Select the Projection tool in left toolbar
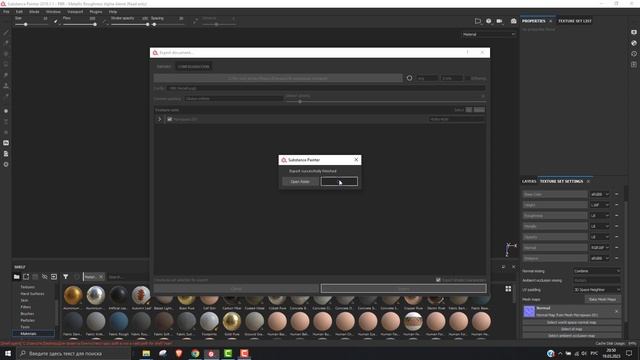This screenshot has width=640, height=360. (6, 54)
